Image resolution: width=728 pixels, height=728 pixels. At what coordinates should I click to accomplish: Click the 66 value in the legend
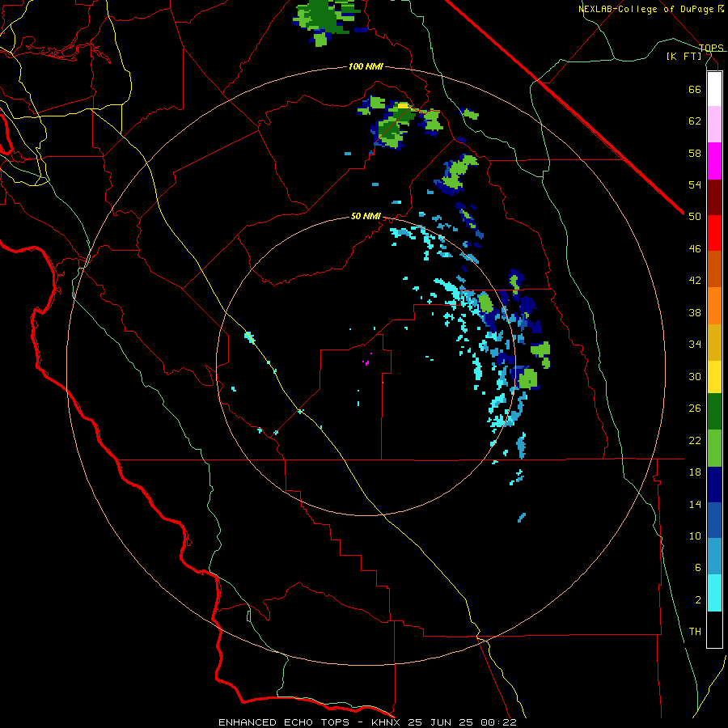[x=695, y=89]
